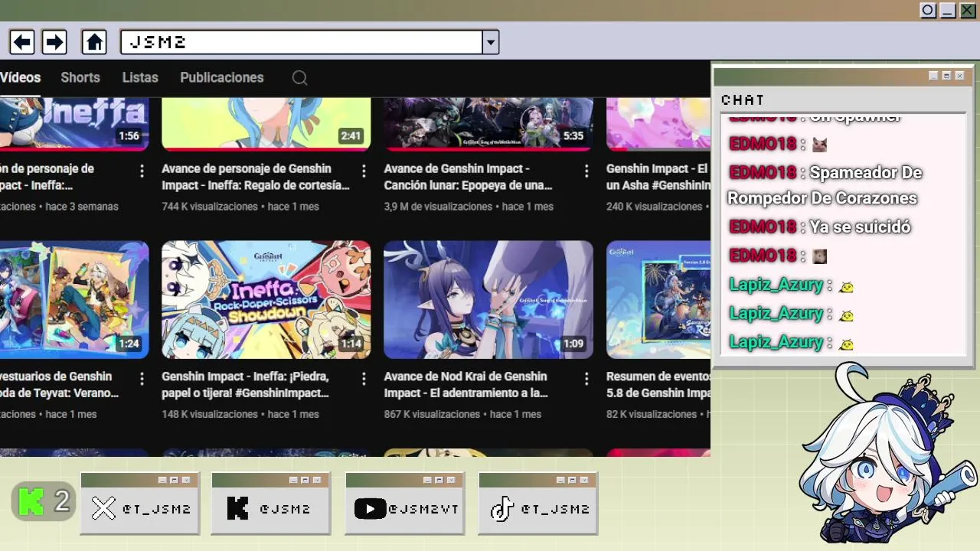Open title Resumen de eventos 5.8
The width and height of the screenshot is (980, 551).
[658, 385]
